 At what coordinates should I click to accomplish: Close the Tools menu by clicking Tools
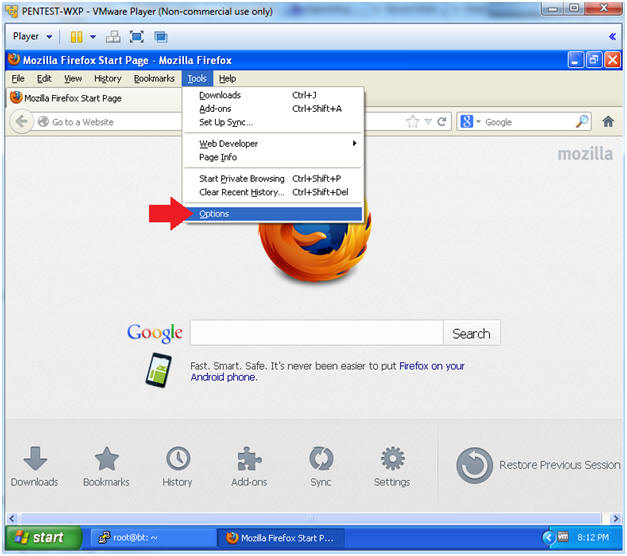[x=197, y=79]
